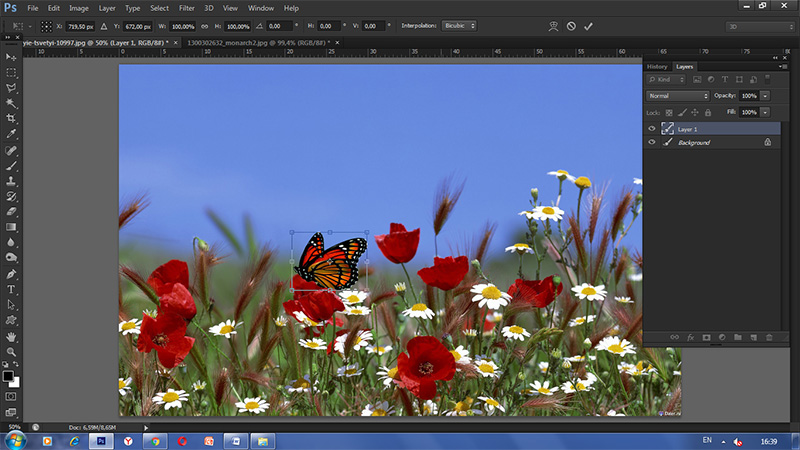This screenshot has height=450, width=800.
Task: Select the Hand tool
Action: (11, 337)
